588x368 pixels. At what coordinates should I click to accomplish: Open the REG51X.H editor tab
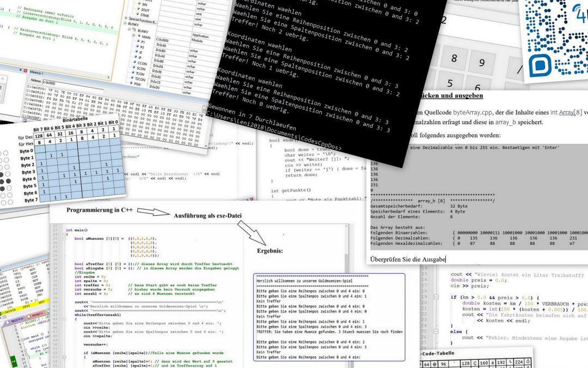[17, 321]
